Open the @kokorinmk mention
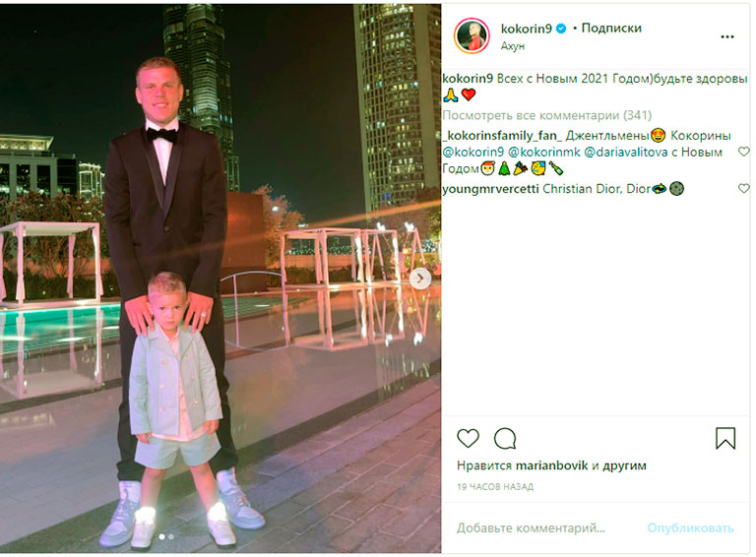This screenshot has width=756, height=557. (x=544, y=153)
